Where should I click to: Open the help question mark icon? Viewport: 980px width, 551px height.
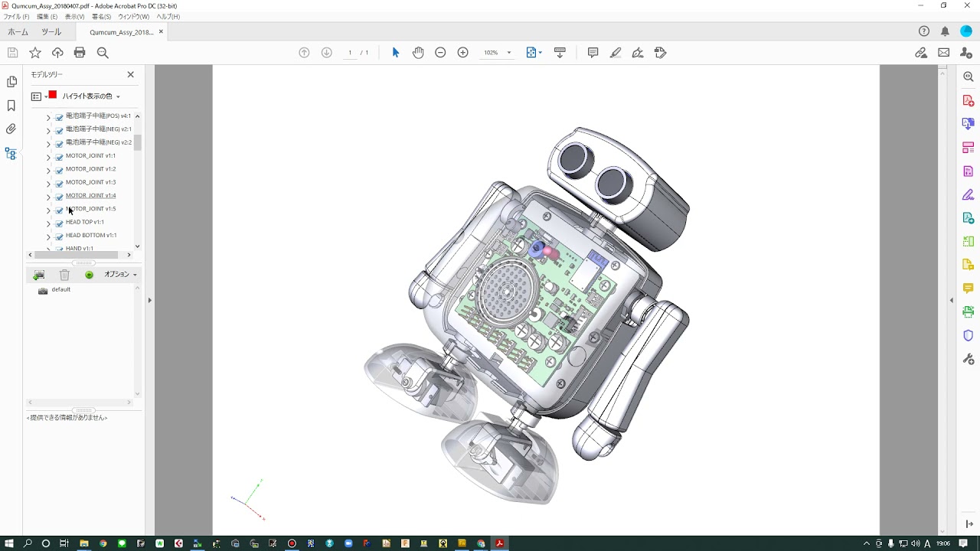pos(924,31)
